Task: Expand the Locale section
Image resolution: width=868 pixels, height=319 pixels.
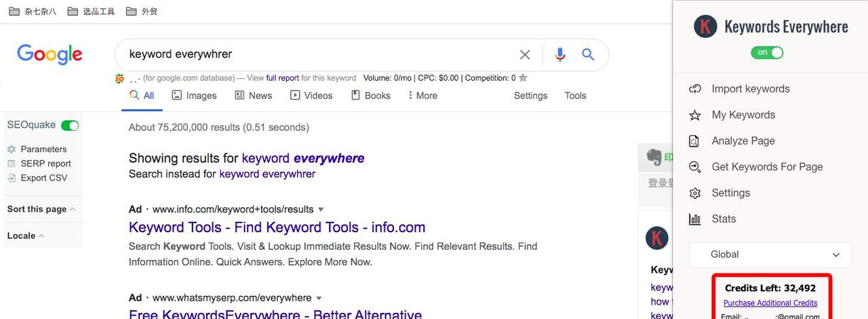Action: 25,236
